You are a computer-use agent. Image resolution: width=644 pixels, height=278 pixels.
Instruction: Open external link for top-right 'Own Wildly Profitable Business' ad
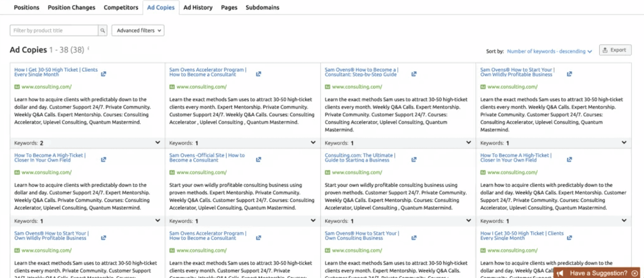[x=569, y=74]
